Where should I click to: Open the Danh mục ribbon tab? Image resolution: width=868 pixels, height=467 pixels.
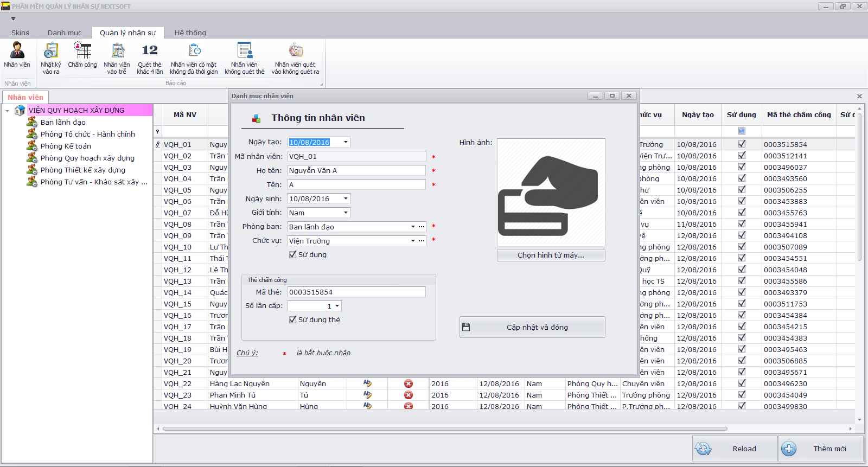pos(64,33)
